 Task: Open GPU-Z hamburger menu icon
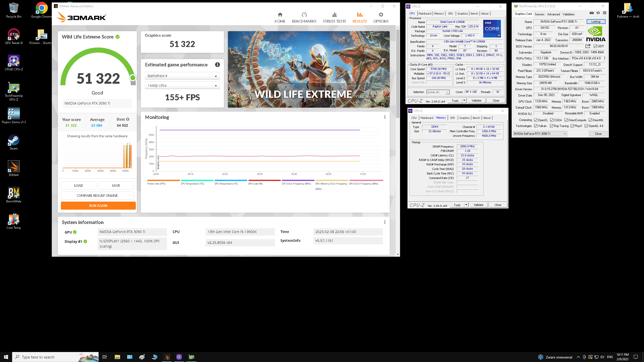click(605, 13)
